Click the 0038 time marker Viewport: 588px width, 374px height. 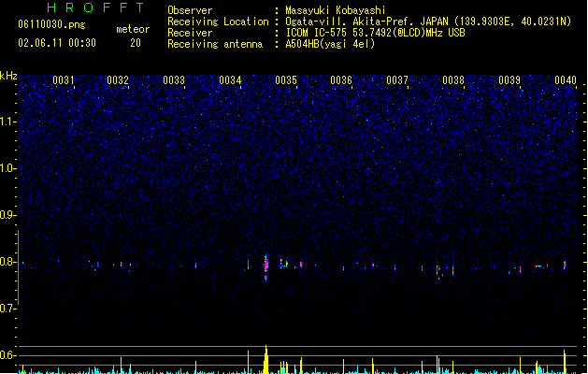[x=453, y=80]
